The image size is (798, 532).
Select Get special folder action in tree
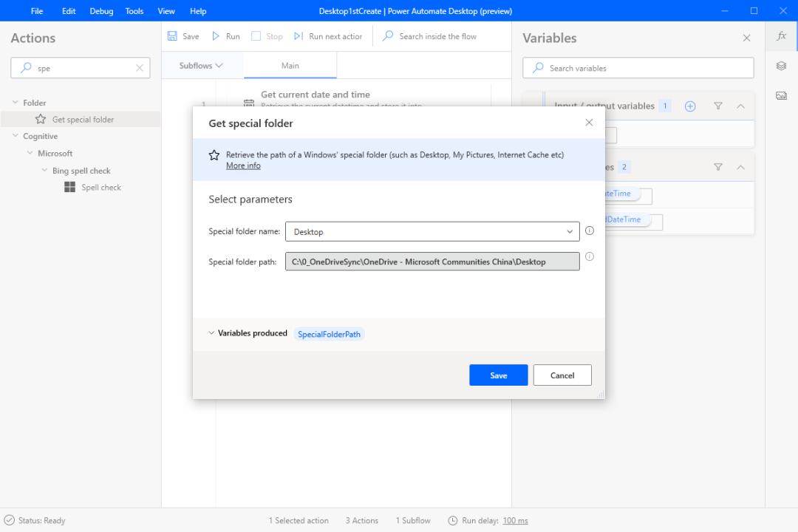[81, 119]
